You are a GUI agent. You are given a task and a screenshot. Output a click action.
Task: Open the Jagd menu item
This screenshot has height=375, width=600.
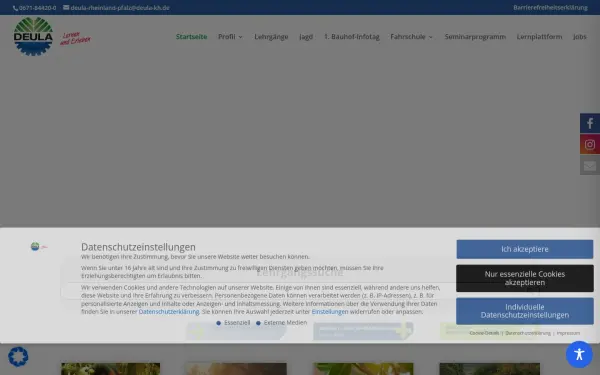[x=306, y=37]
